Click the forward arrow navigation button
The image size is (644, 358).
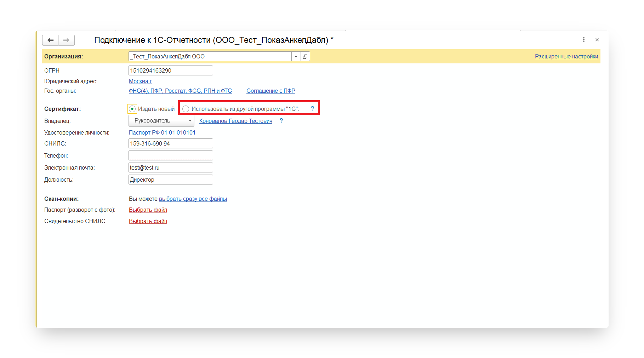tap(67, 40)
